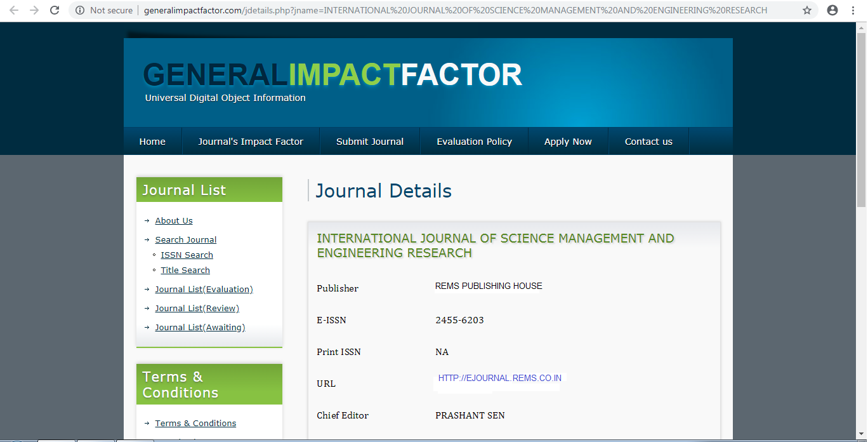Click the About Us sidebar link
This screenshot has width=868, height=442.
(x=174, y=220)
